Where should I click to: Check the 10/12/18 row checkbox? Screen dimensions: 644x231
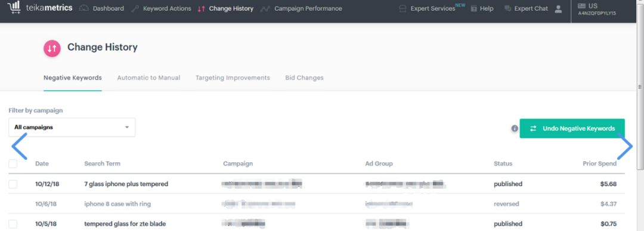click(13, 184)
